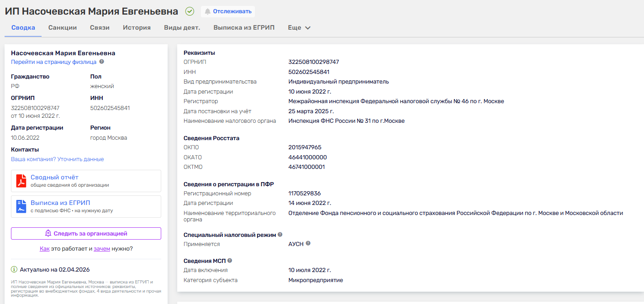Image resolution: width=644 pixels, height=304 pixels.
Task: Select the История tab
Action: pyautogui.click(x=137, y=27)
